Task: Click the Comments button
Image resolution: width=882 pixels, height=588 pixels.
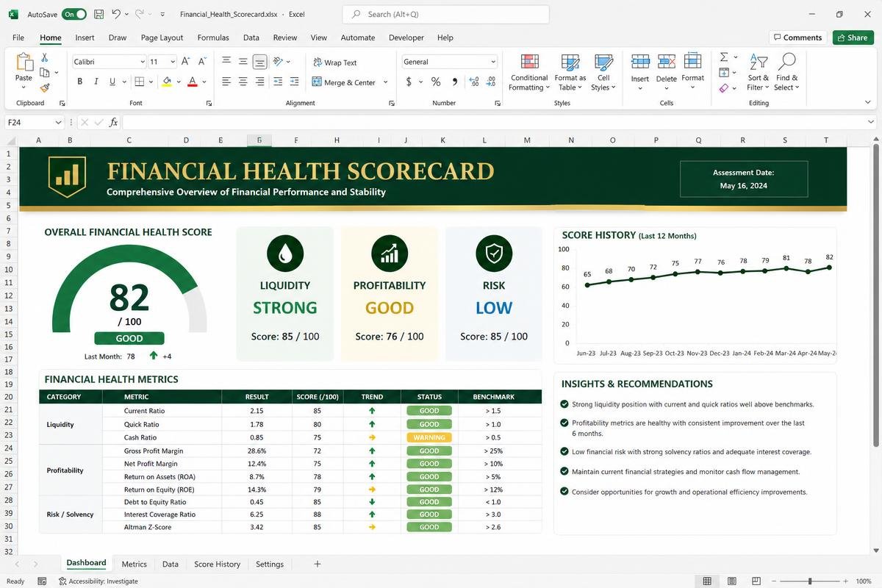Action: point(797,37)
